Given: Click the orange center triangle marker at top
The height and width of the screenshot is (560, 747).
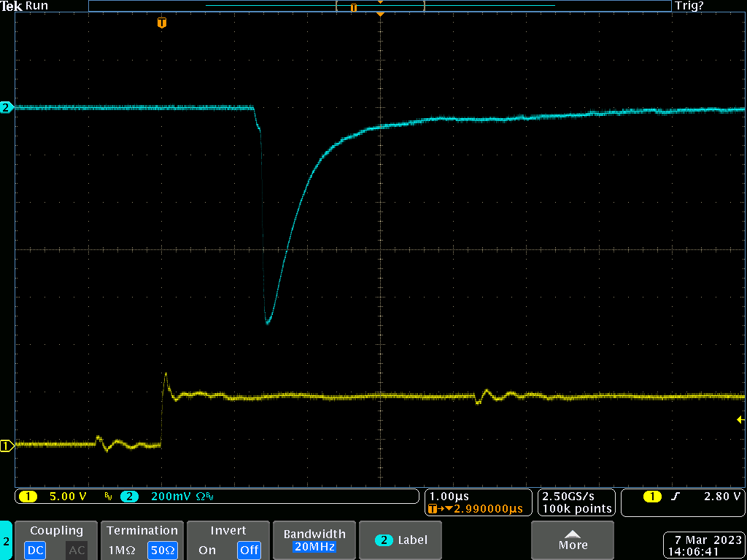Looking at the screenshot, I should (379, 15).
